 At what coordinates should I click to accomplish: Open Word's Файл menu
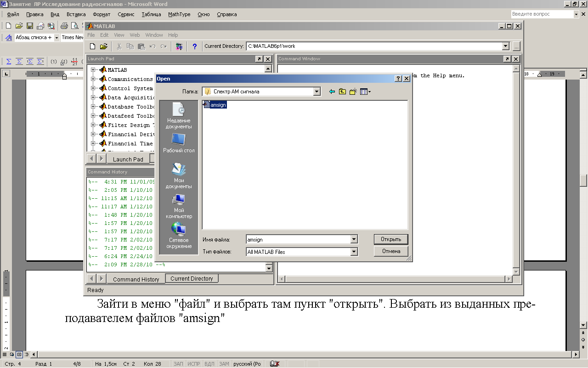13,14
